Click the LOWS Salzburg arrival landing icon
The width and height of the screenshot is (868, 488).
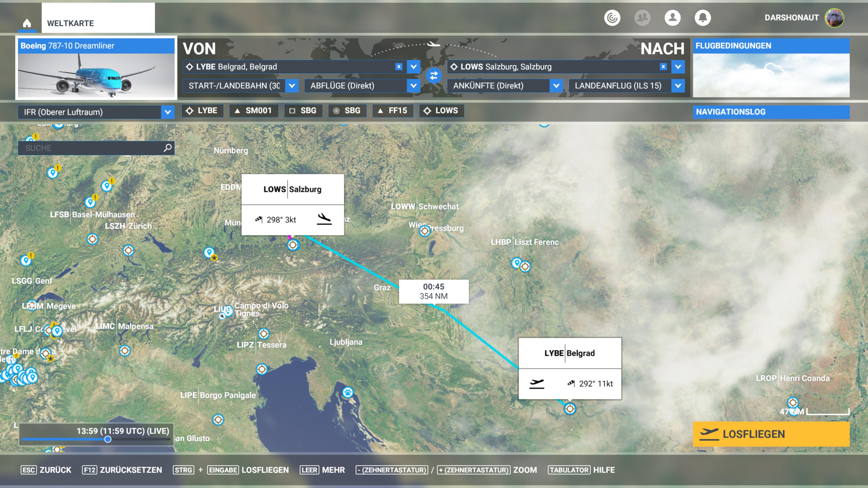tap(324, 219)
